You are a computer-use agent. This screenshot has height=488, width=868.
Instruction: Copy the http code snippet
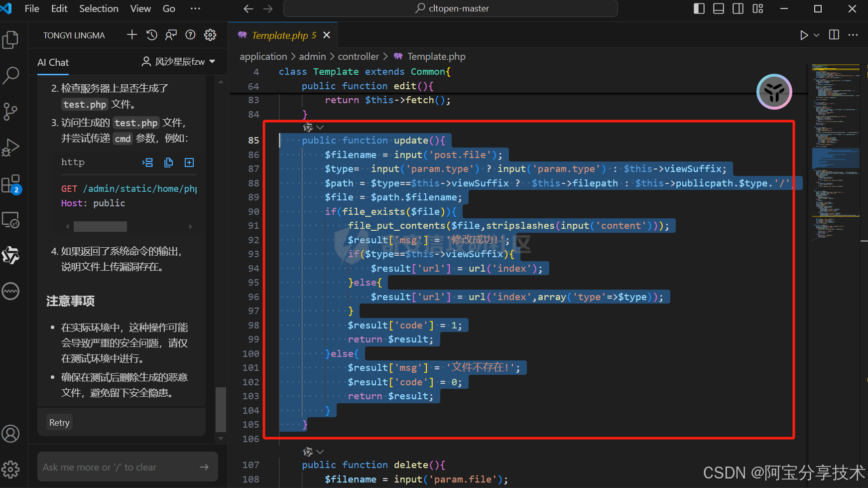click(x=169, y=163)
